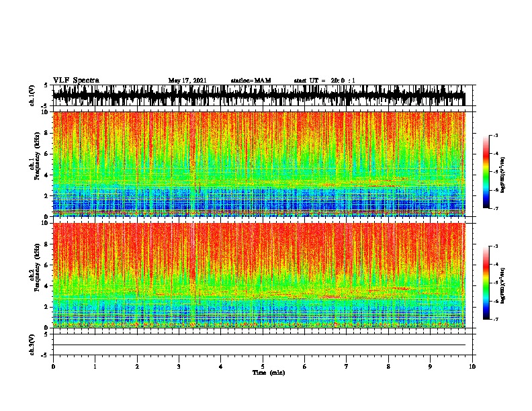Select the 'start UT = 20: 0 : 1' text
The width and height of the screenshot is (532, 411).
click(324, 81)
